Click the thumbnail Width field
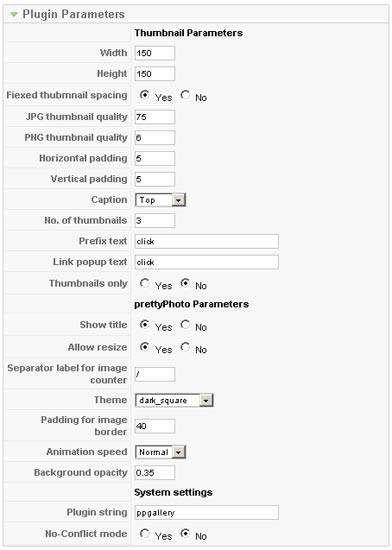Image resolution: width=392 pixels, height=550 pixels. 155,53
